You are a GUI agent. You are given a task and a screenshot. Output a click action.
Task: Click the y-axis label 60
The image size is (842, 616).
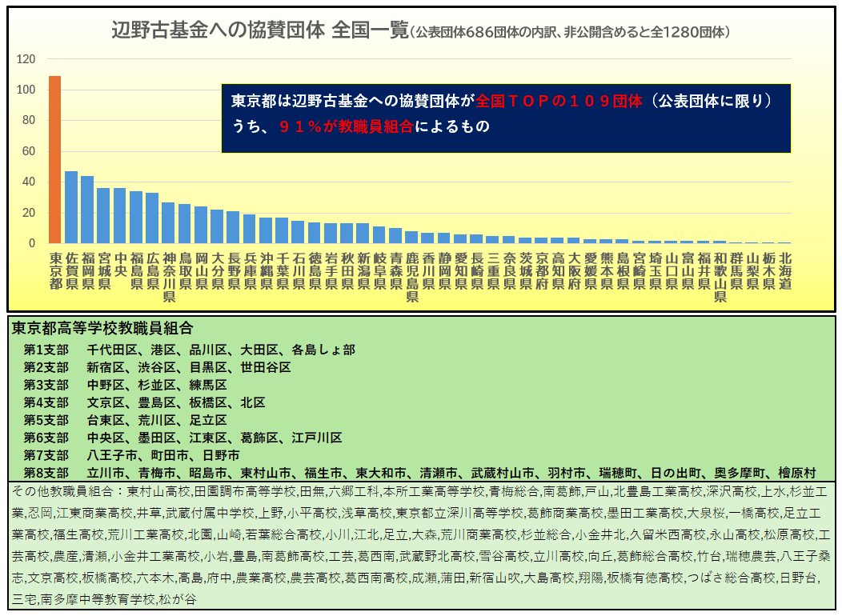[x=29, y=151]
